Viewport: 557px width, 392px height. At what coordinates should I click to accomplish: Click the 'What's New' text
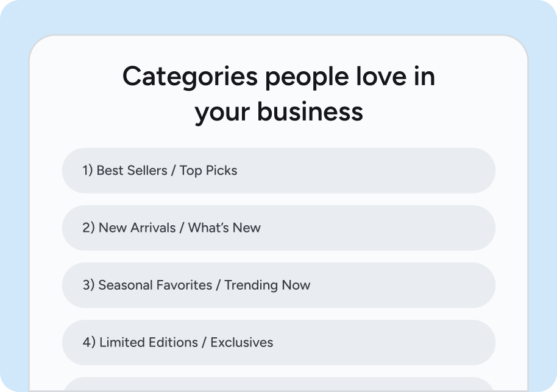(224, 228)
